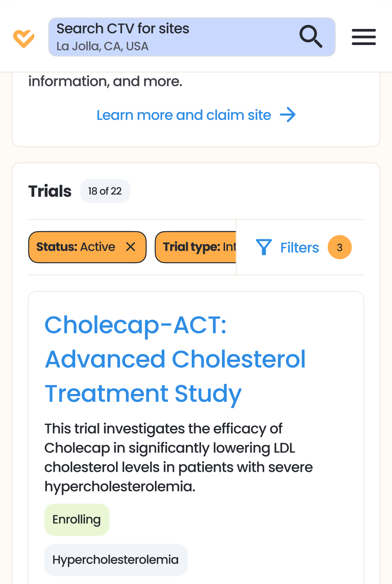Click the Hypercholesterolemia condition tag

115,560
